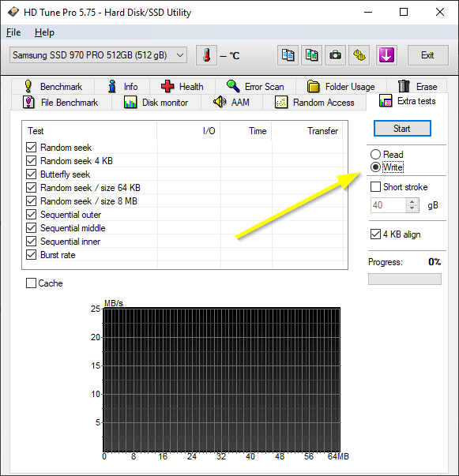Screen dimensions: 459x476
Task: Open options wrench icon
Action: pos(359,55)
